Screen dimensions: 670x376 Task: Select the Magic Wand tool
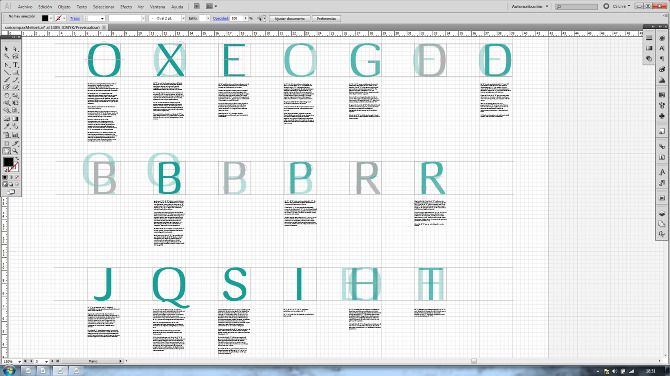point(7,56)
